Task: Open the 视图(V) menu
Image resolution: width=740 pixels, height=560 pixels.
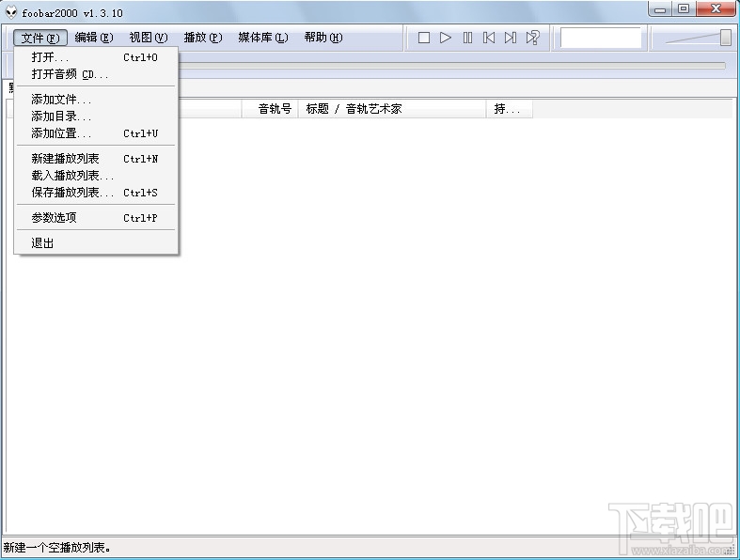Action: [x=149, y=38]
